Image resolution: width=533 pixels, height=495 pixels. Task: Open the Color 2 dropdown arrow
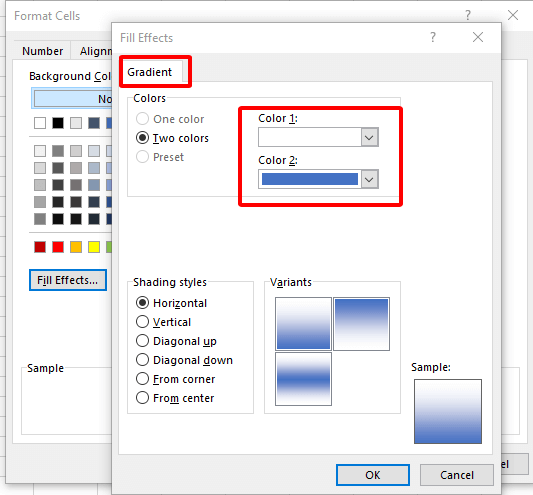[x=369, y=179]
